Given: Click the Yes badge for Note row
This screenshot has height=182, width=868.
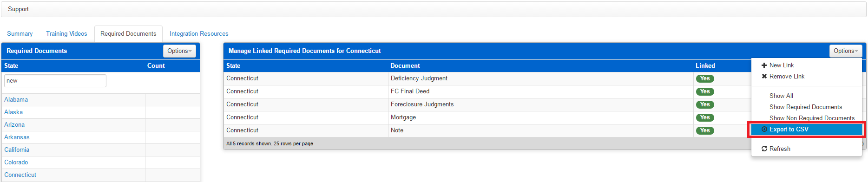Looking at the screenshot, I should pyautogui.click(x=705, y=130).
